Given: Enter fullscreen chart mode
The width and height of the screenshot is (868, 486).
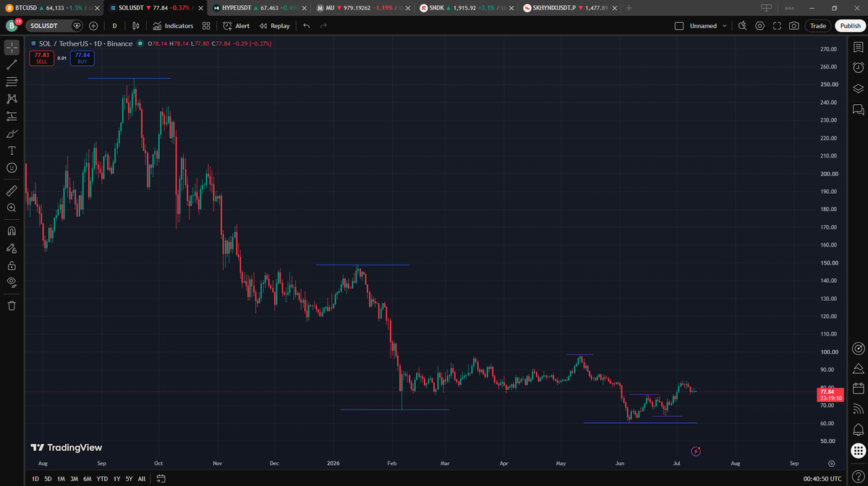Looking at the screenshot, I should pyautogui.click(x=777, y=25).
